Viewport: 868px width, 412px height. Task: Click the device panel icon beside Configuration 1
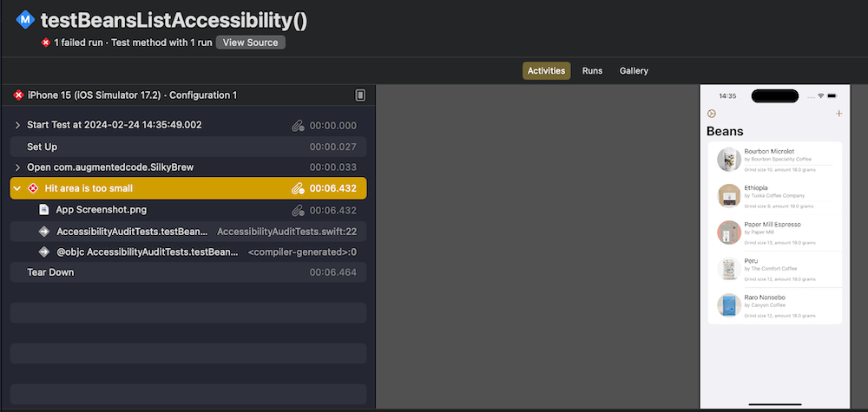pyautogui.click(x=360, y=95)
